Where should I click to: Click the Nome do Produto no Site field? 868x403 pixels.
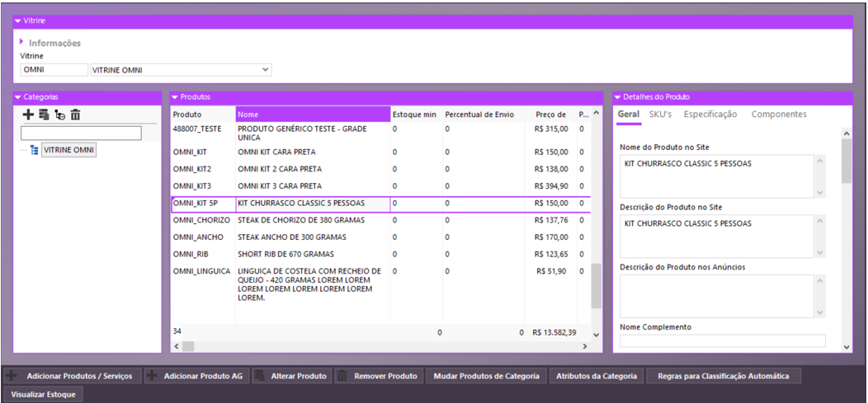pyautogui.click(x=718, y=176)
